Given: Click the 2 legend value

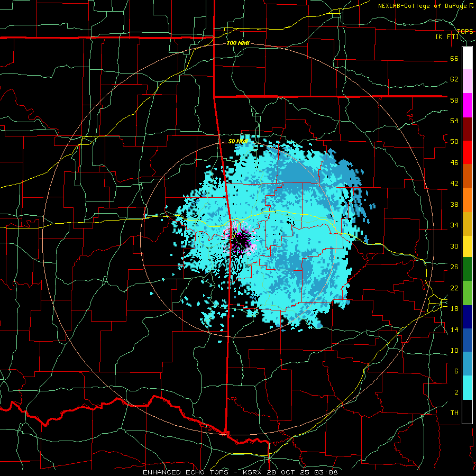Looking at the screenshot, I should (456, 392).
